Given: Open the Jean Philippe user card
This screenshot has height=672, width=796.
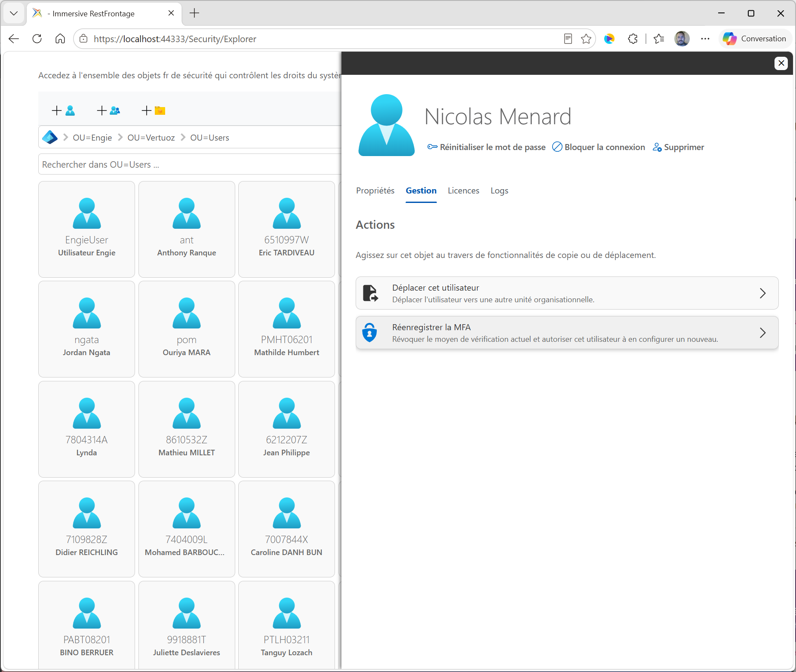Looking at the screenshot, I should 286,429.
